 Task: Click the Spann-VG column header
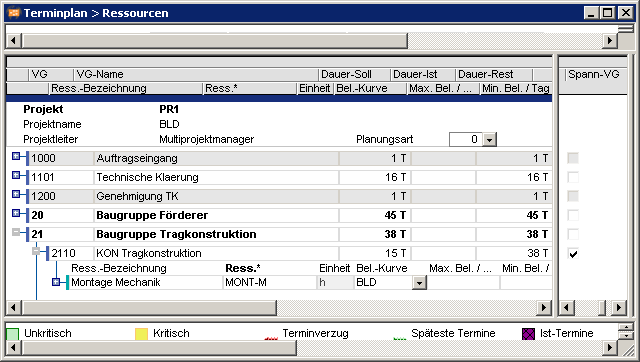(x=596, y=74)
